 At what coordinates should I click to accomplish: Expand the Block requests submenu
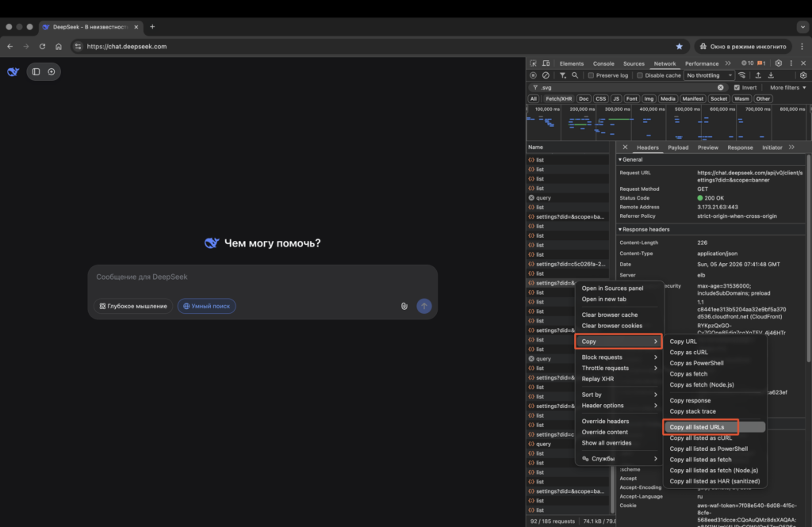619,357
